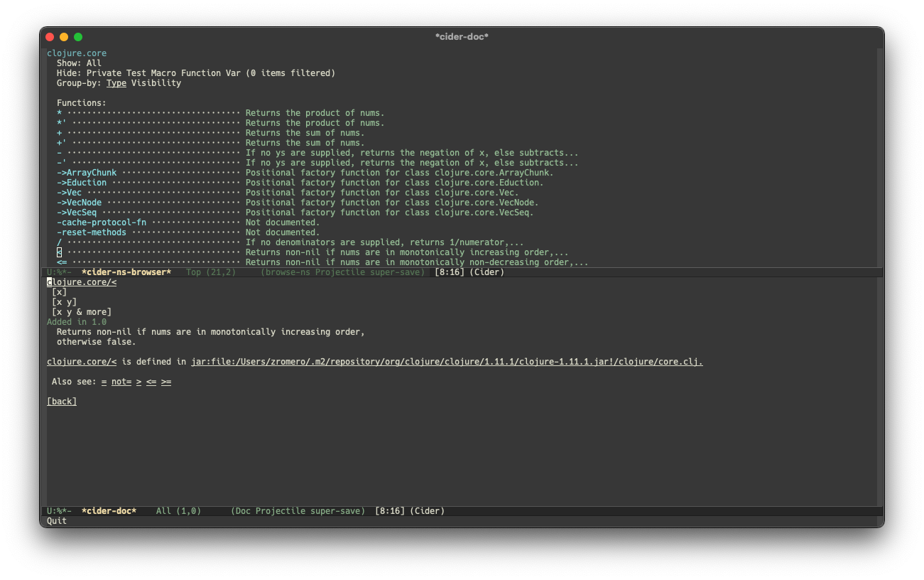
Task: Open the / function entry in list
Action: [x=60, y=242]
